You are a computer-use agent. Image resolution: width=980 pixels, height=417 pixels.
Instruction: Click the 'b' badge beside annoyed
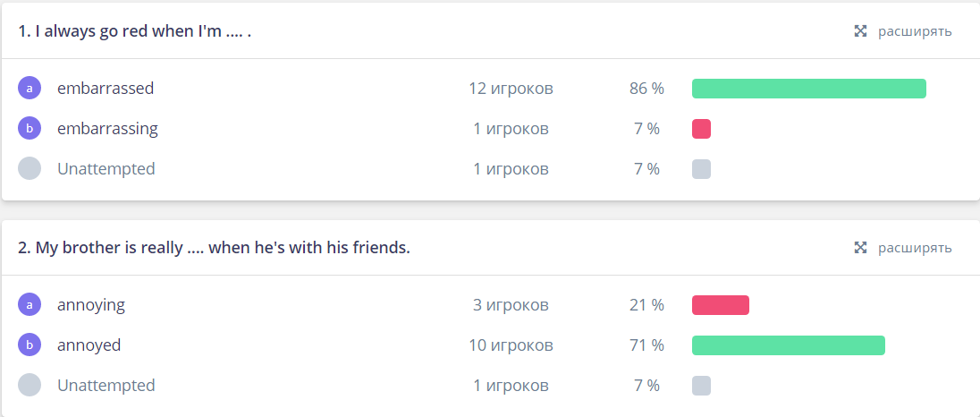[30, 345]
